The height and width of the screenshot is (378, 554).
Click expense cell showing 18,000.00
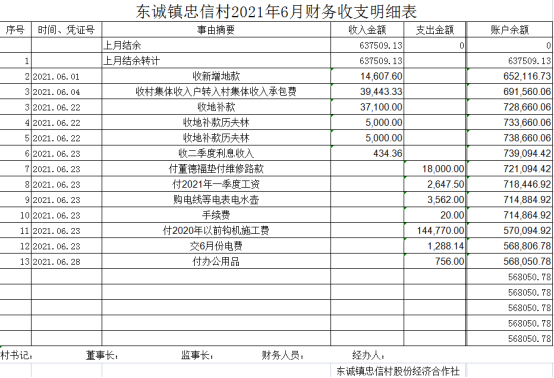(x=435, y=169)
